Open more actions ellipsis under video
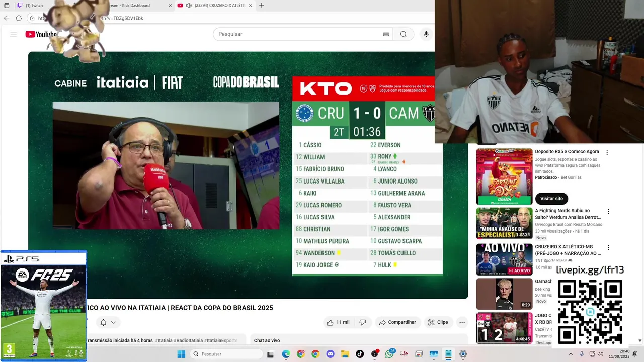The width and height of the screenshot is (644, 362). click(x=462, y=322)
